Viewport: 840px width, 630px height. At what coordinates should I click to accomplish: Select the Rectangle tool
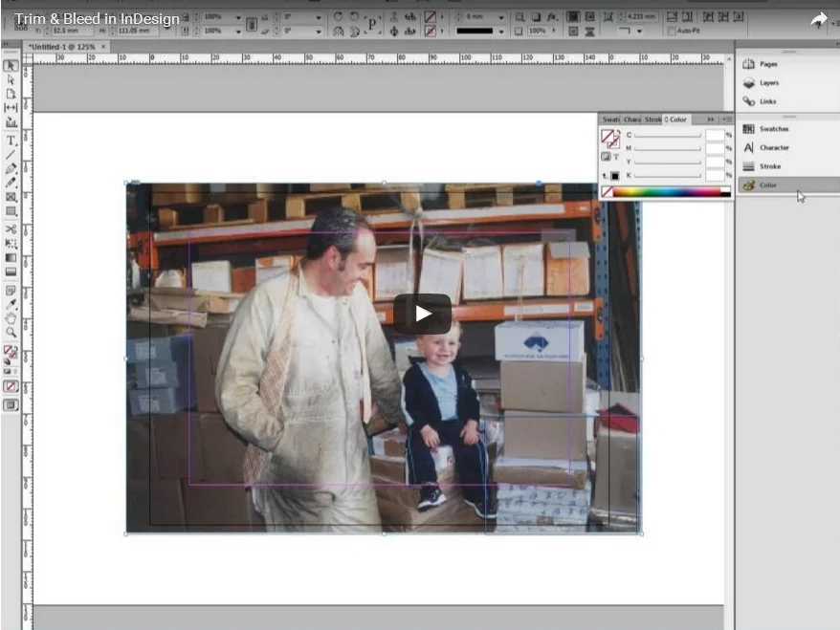click(x=11, y=211)
